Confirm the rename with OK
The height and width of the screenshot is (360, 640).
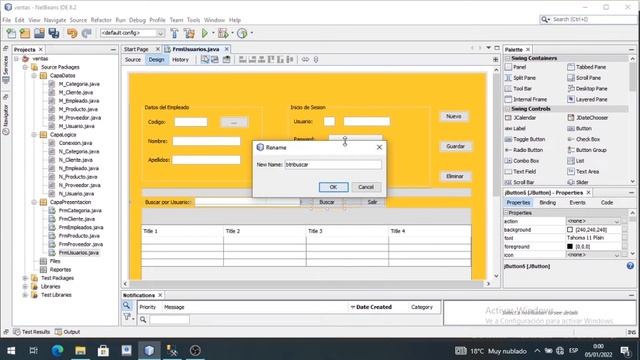click(333, 187)
